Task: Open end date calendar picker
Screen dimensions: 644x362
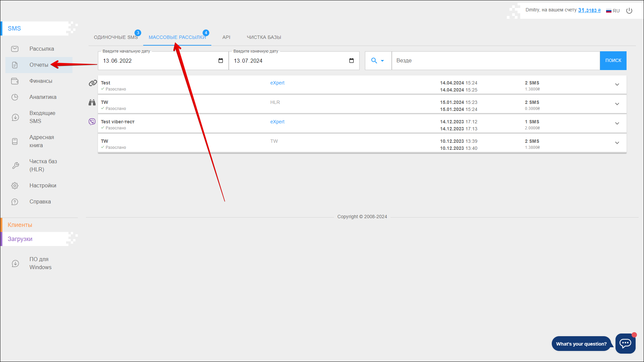Action: point(352,61)
